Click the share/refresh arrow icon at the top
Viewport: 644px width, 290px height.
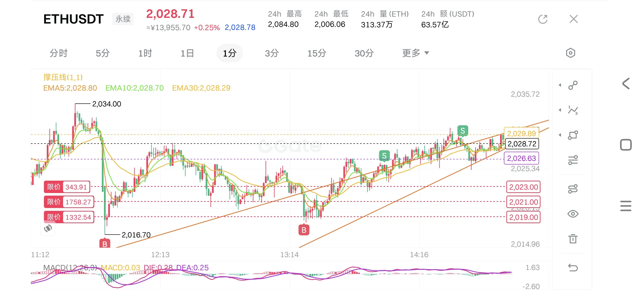tap(543, 19)
